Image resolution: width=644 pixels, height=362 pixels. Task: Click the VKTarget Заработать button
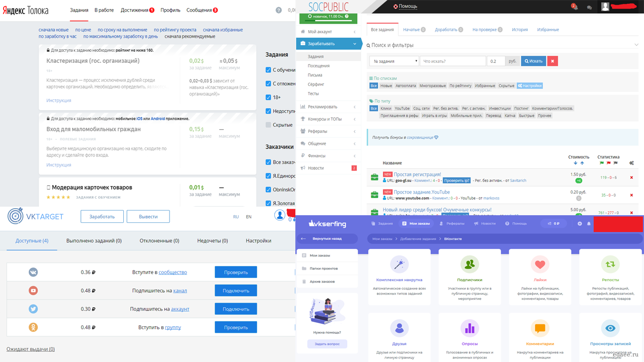(102, 217)
